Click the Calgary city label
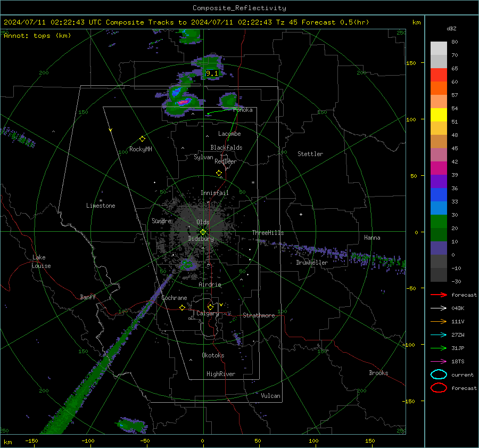This screenshot has height=448, width=479. pyautogui.click(x=208, y=313)
